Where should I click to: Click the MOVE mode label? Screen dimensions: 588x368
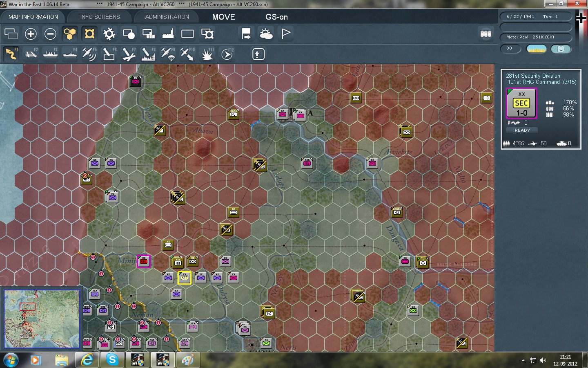223,17
